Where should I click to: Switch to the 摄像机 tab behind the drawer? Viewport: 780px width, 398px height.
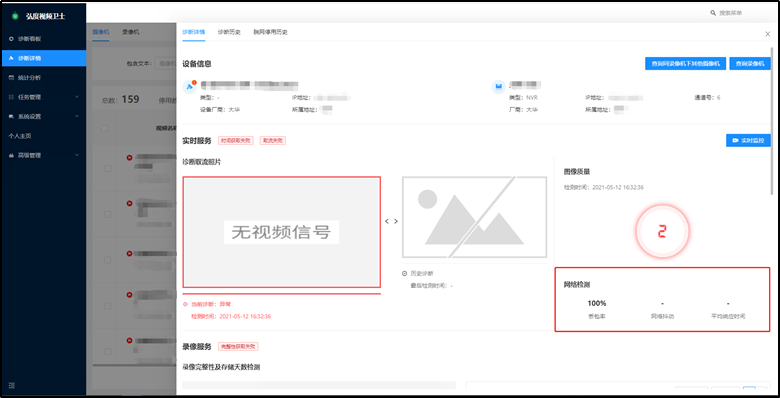100,32
